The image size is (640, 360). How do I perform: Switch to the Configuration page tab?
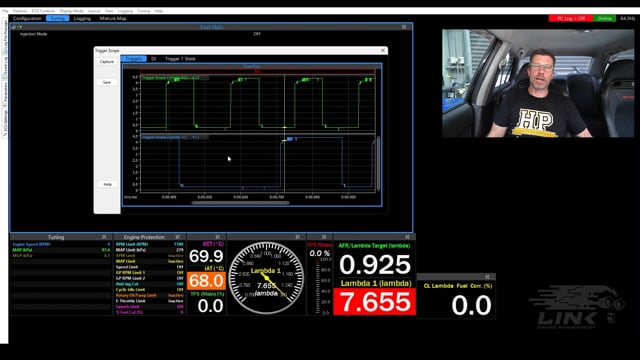coord(27,18)
